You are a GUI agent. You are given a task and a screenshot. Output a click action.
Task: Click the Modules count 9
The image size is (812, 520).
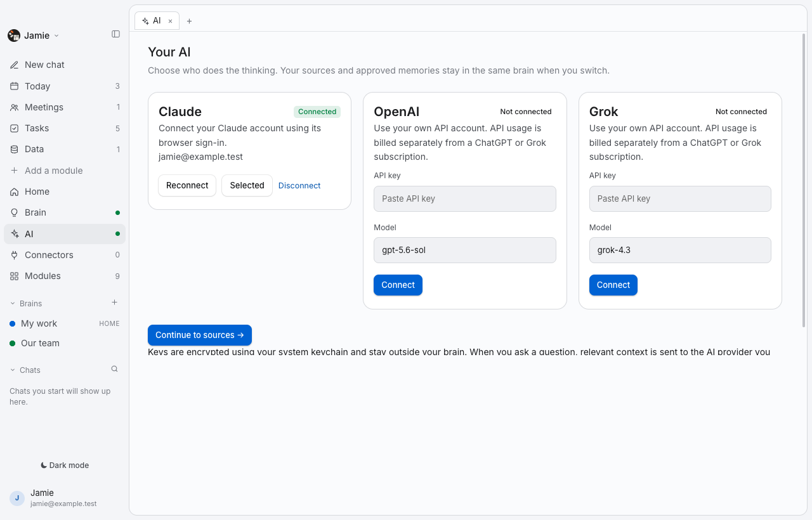117,276
